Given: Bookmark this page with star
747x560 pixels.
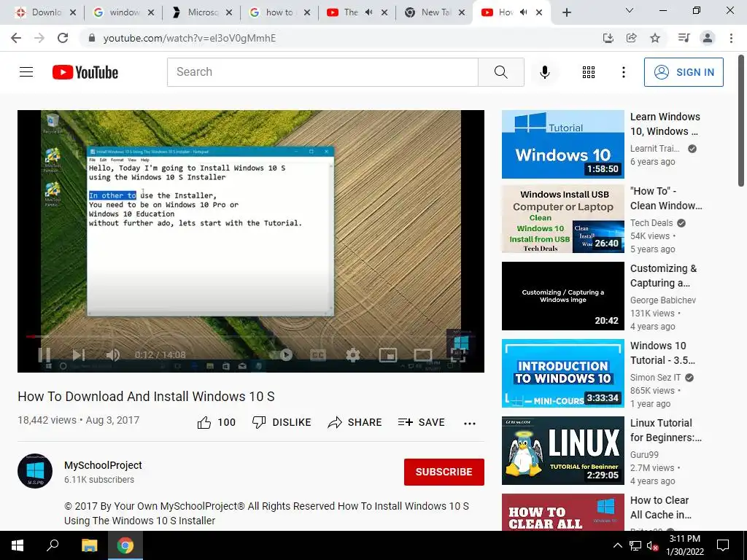Looking at the screenshot, I should point(655,38).
